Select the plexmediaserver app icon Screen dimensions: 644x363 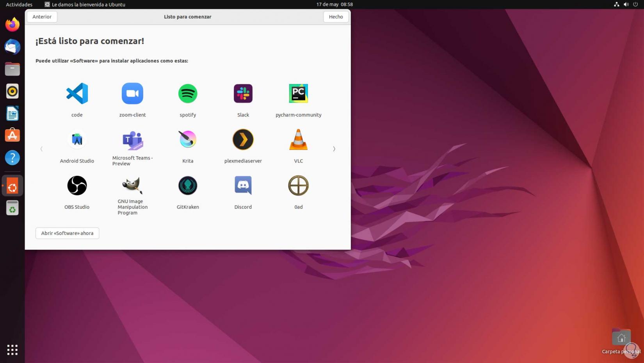click(x=243, y=139)
